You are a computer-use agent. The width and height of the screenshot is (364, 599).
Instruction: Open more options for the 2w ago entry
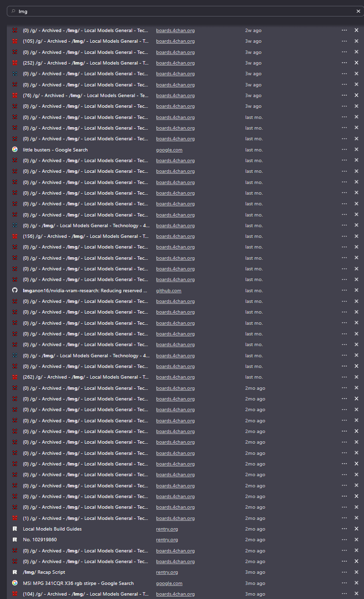coord(344,30)
